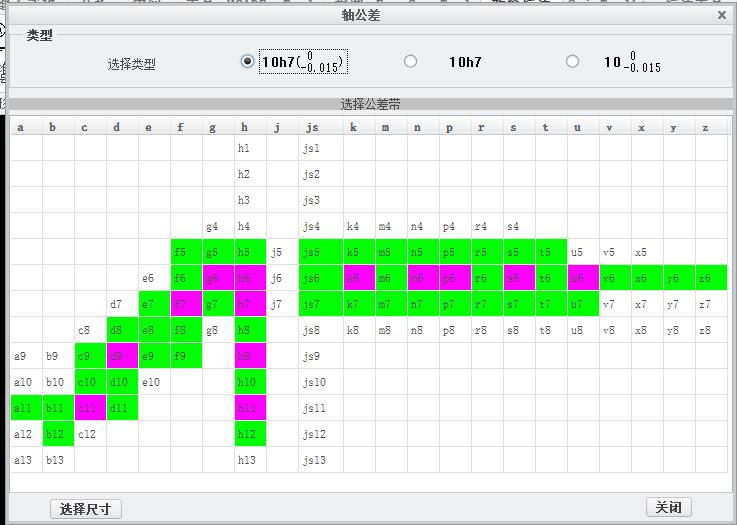Choose tolerance zone h6
The width and height of the screenshot is (737, 525).
[x=250, y=278]
